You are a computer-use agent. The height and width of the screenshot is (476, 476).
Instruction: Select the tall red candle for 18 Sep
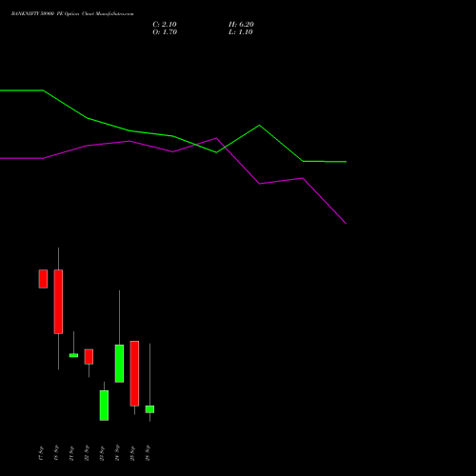(x=58, y=302)
